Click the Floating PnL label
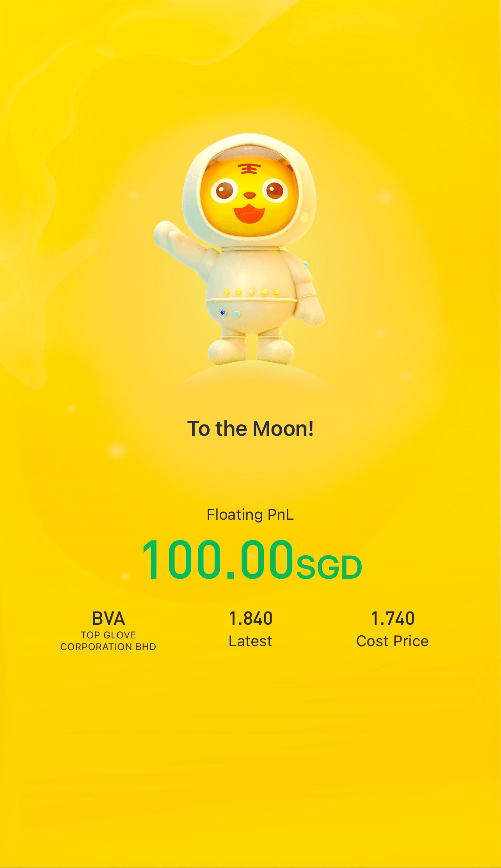Screen dimensions: 501x868 click(250, 515)
